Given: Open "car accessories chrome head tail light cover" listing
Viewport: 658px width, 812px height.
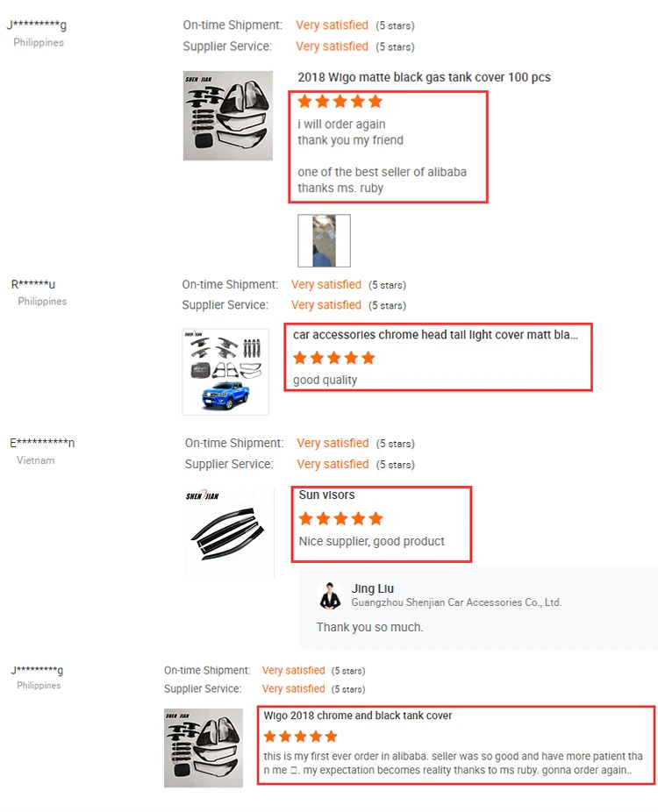Looking at the screenshot, I should pyautogui.click(x=435, y=334).
